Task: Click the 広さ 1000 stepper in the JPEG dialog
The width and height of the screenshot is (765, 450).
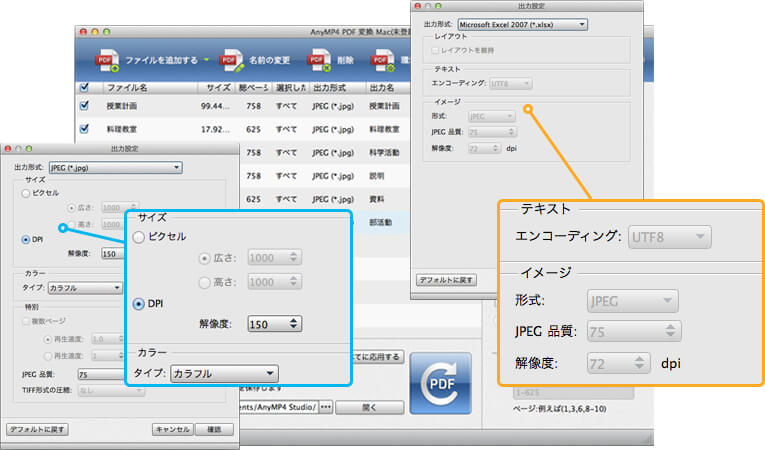Action: (x=133, y=207)
